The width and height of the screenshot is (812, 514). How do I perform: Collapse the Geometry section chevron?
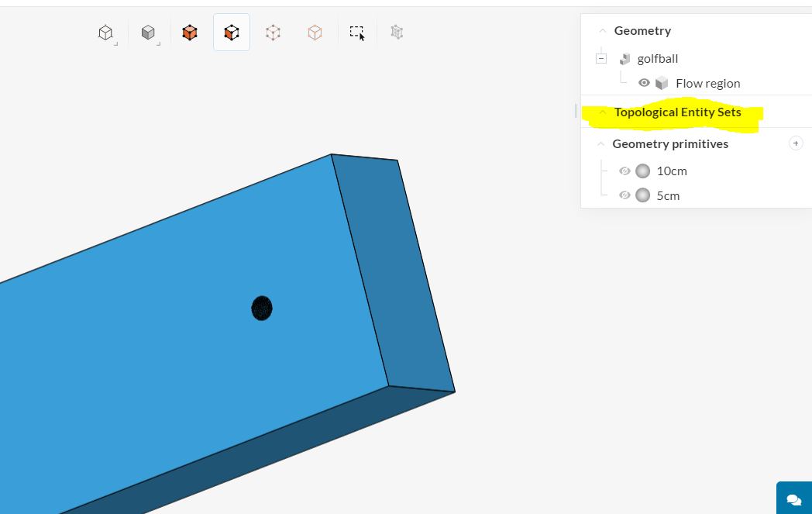click(x=602, y=31)
